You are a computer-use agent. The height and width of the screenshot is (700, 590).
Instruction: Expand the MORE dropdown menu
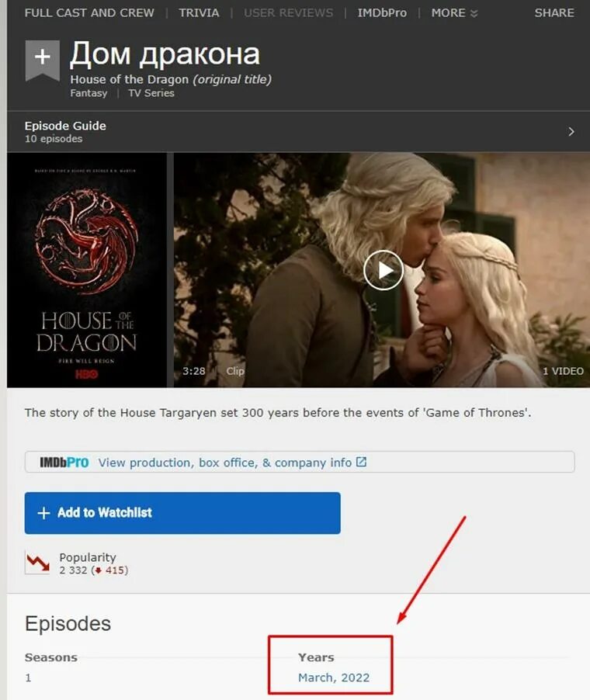(454, 13)
